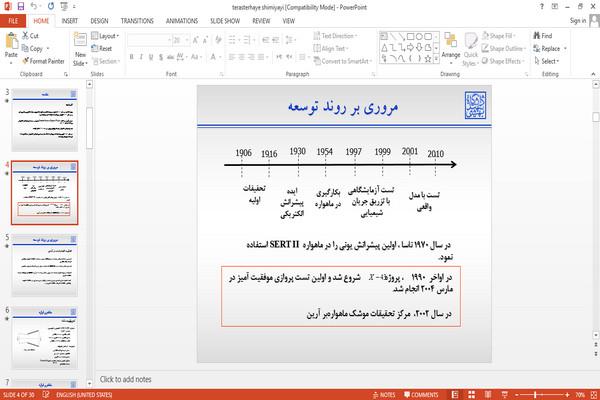Click the Undo arrow icon
600x400 pixels.
pos(34,6)
